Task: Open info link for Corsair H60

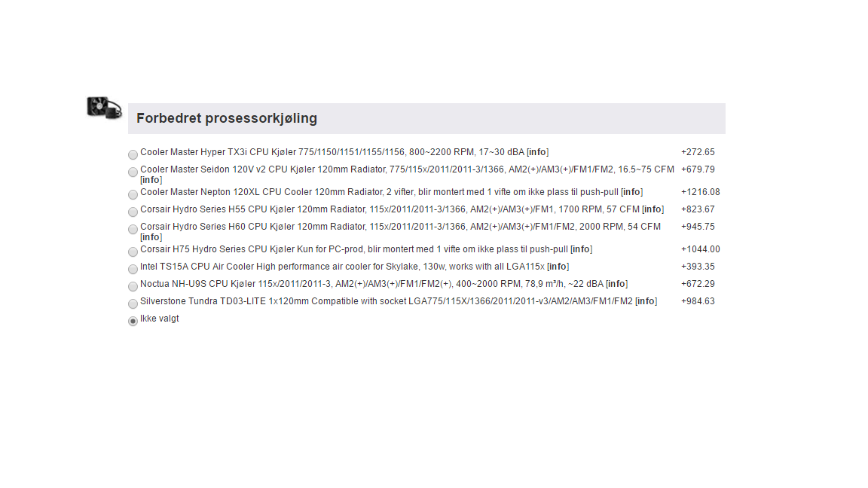Action: tap(151, 236)
